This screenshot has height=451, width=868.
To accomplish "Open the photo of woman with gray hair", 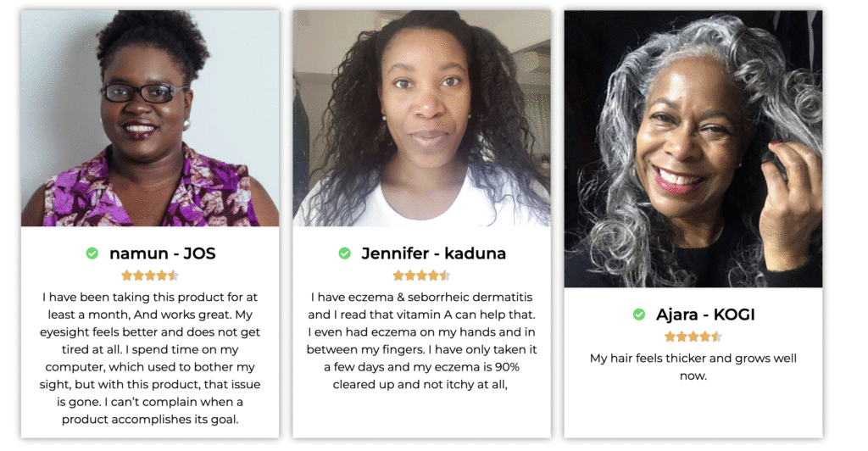I will click(x=693, y=149).
